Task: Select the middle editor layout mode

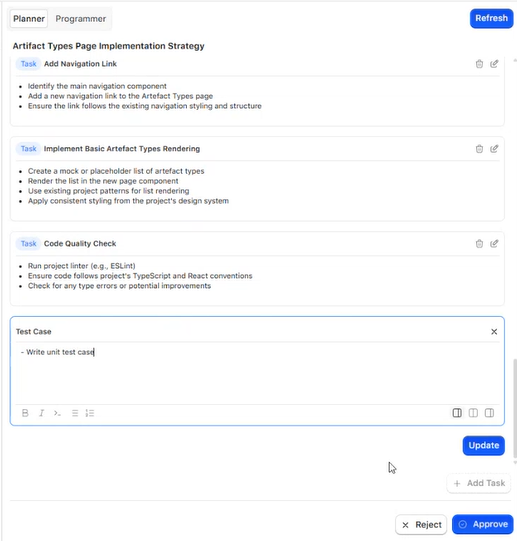Action: (x=473, y=413)
